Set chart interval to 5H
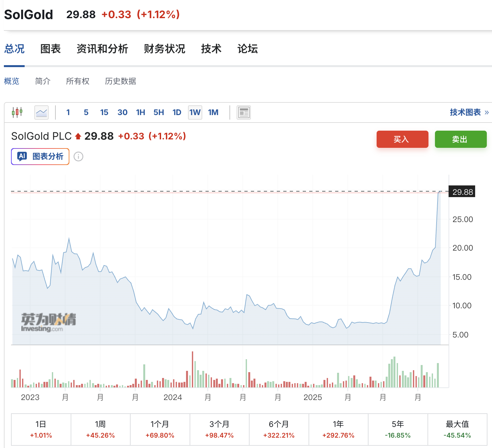Image resolution: width=492 pixels, height=448 pixels. (x=159, y=112)
